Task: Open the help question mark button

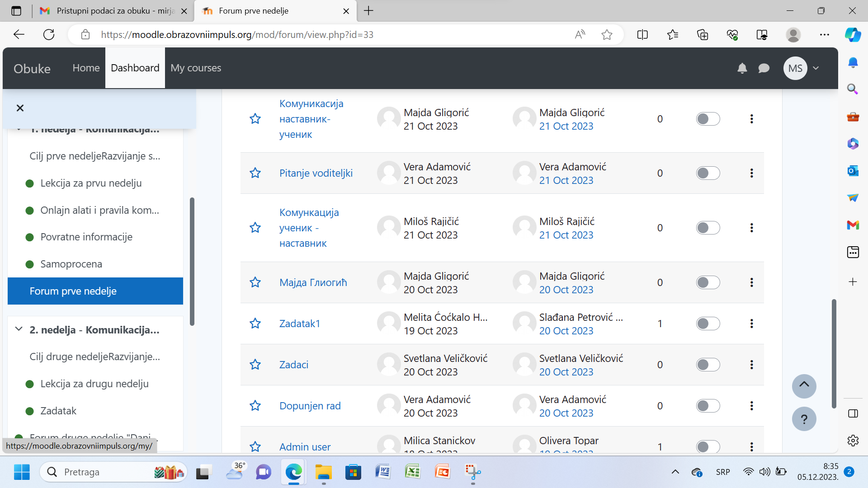Action: pyautogui.click(x=804, y=419)
